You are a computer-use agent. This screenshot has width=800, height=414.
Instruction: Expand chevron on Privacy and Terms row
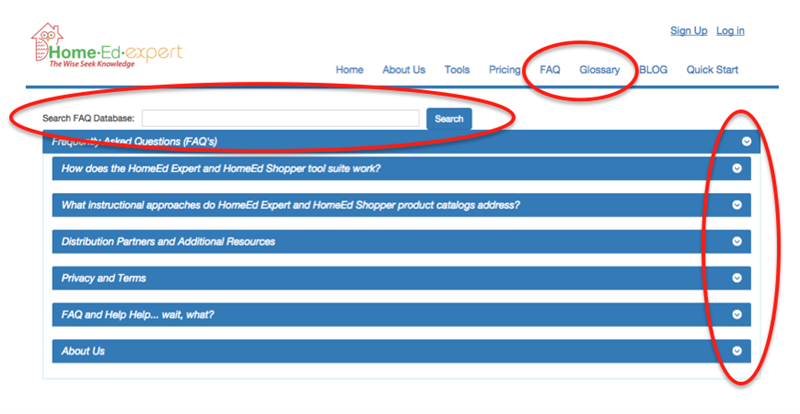(x=737, y=278)
